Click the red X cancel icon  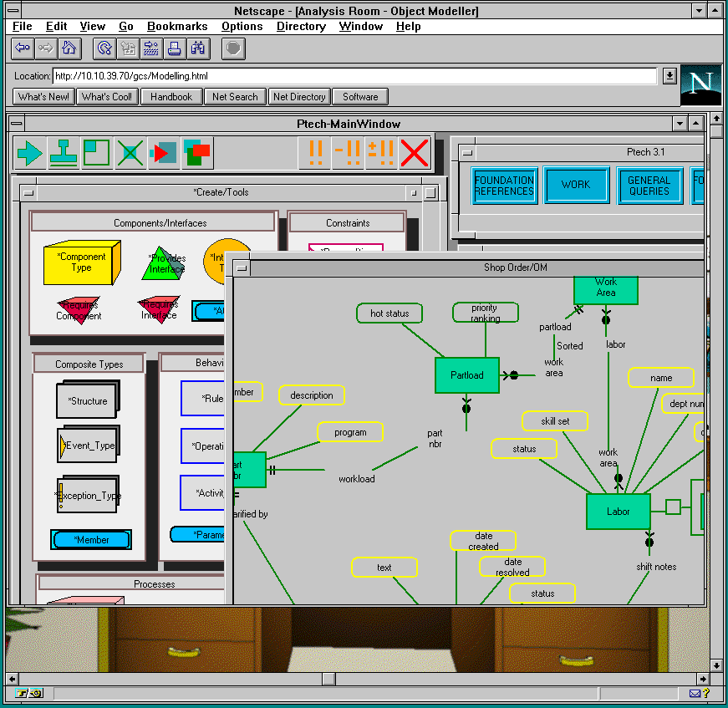pos(414,153)
